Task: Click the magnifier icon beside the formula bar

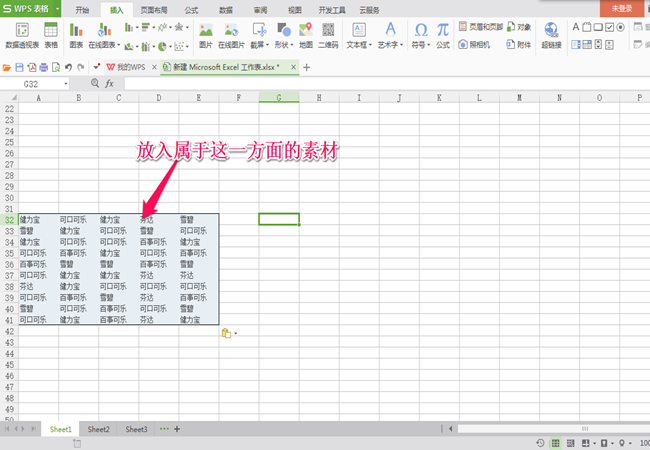Action: 95,83
